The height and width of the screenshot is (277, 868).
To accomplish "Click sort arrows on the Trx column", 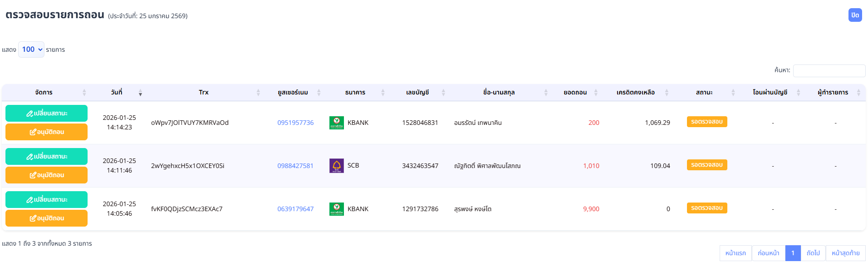I will pos(258,93).
